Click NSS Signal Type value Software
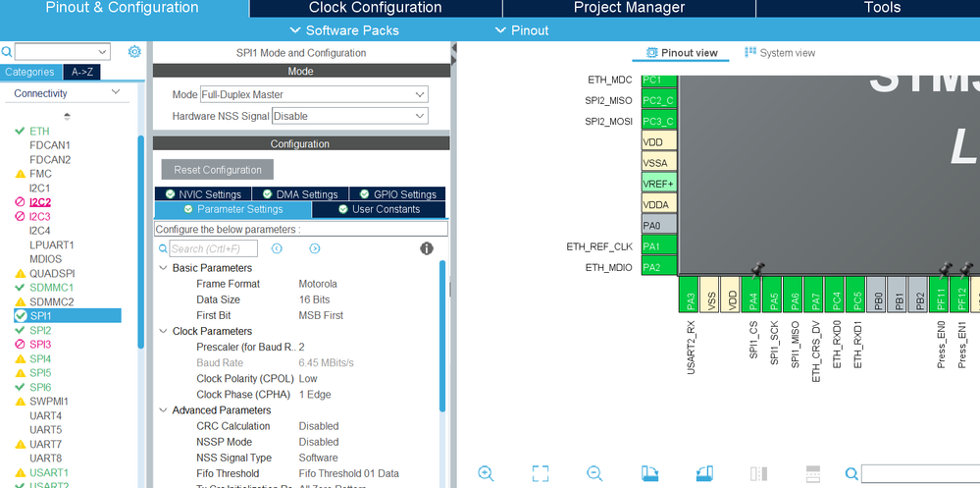The height and width of the screenshot is (488, 980). tap(318, 458)
